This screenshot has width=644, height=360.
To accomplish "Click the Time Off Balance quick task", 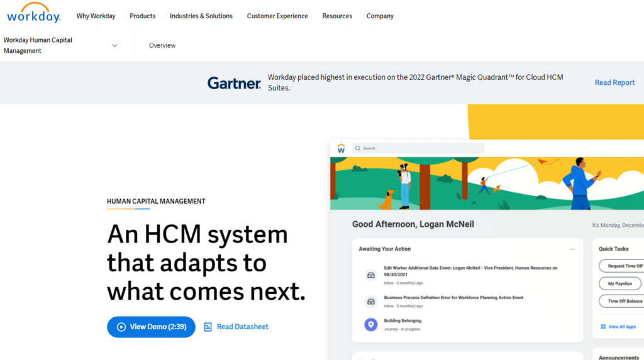I will [x=622, y=301].
